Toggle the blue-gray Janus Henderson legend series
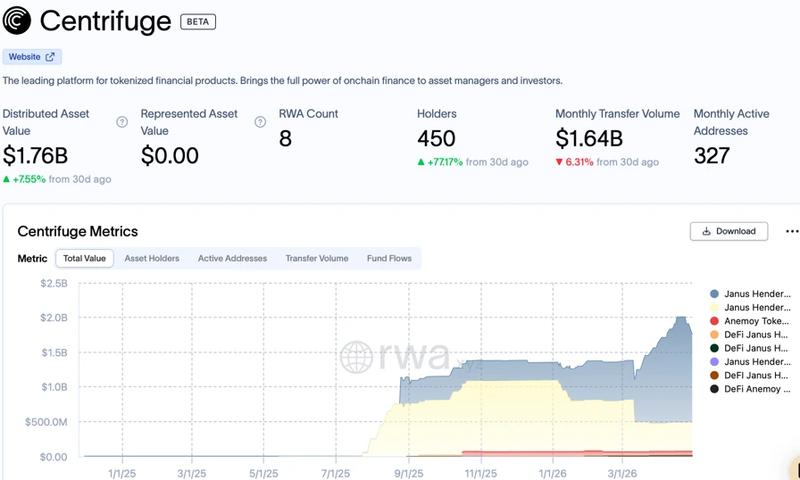Viewport: 800px width, 480px height. (x=750, y=294)
